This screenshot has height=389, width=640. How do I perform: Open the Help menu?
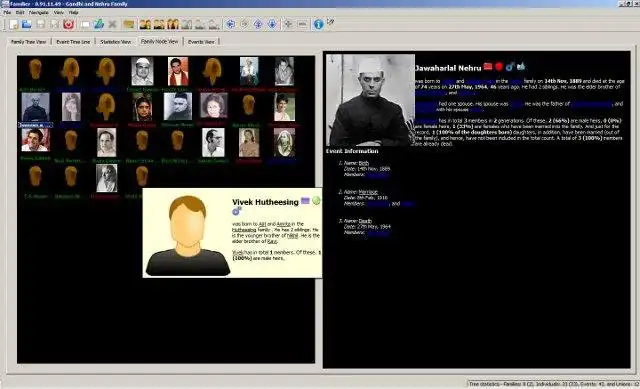point(73,13)
